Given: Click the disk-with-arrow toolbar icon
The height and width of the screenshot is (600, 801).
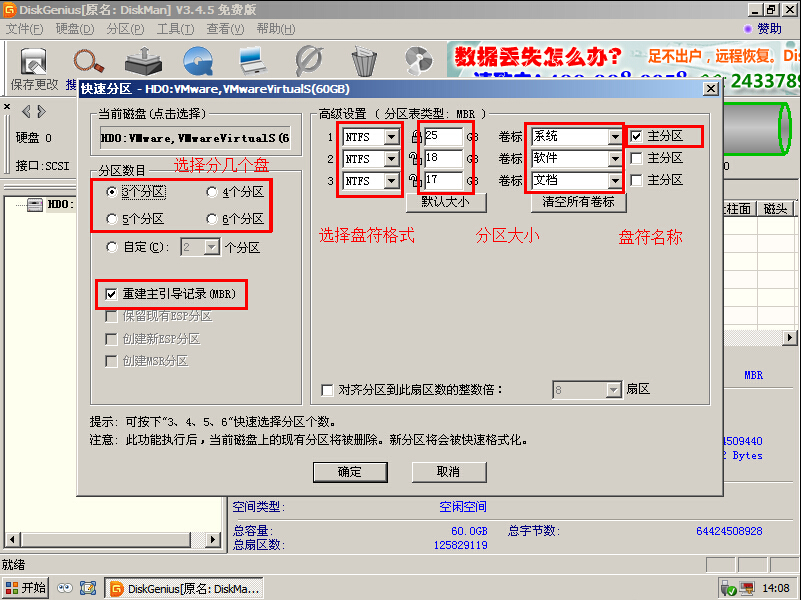Looking at the screenshot, I should tap(144, 61).
